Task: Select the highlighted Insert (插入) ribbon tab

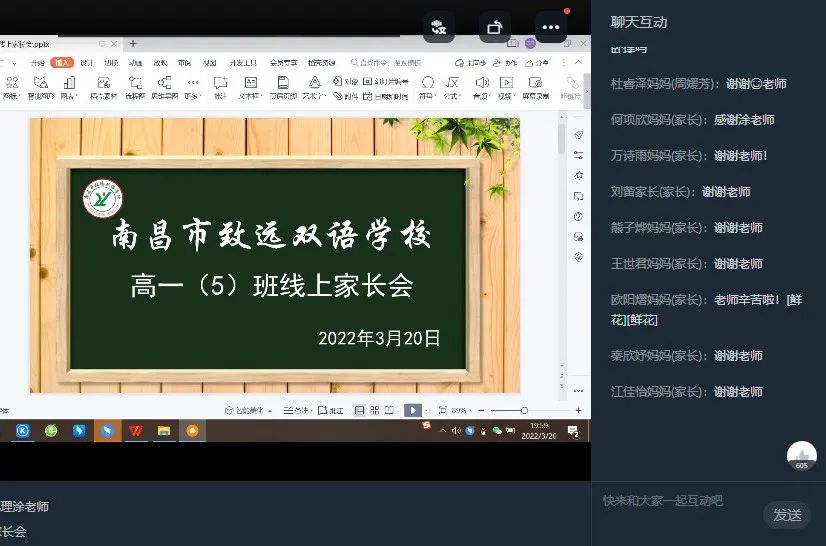Action: point(63,62)
